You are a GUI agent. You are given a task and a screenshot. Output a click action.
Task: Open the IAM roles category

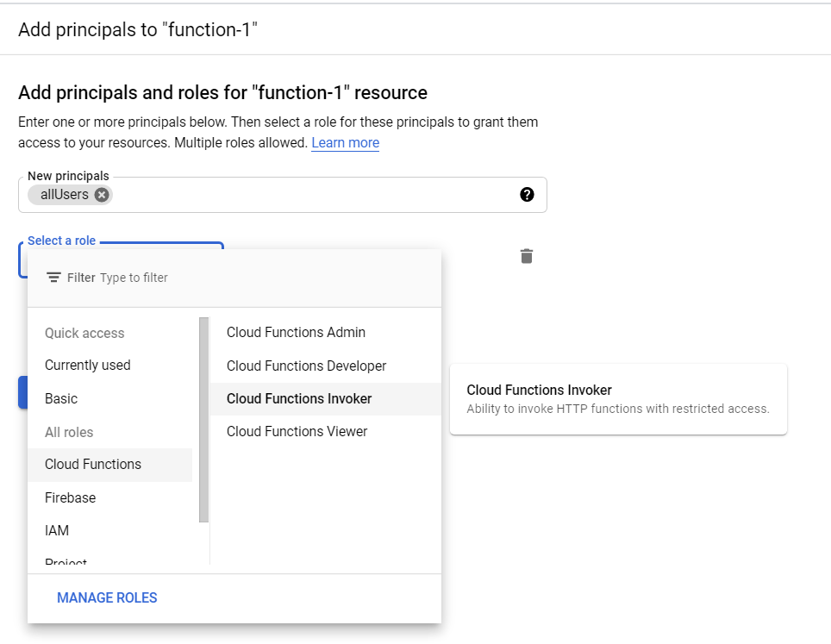[x=57, y=530]
